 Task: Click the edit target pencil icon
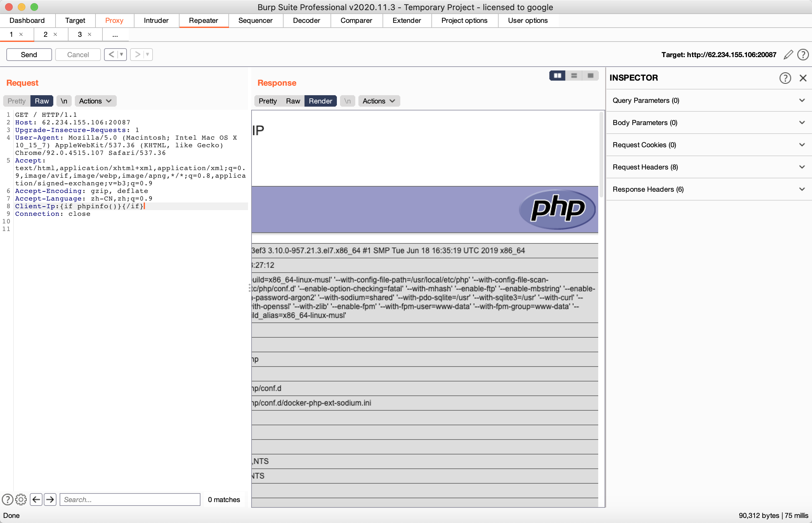(x=788, y=55)
